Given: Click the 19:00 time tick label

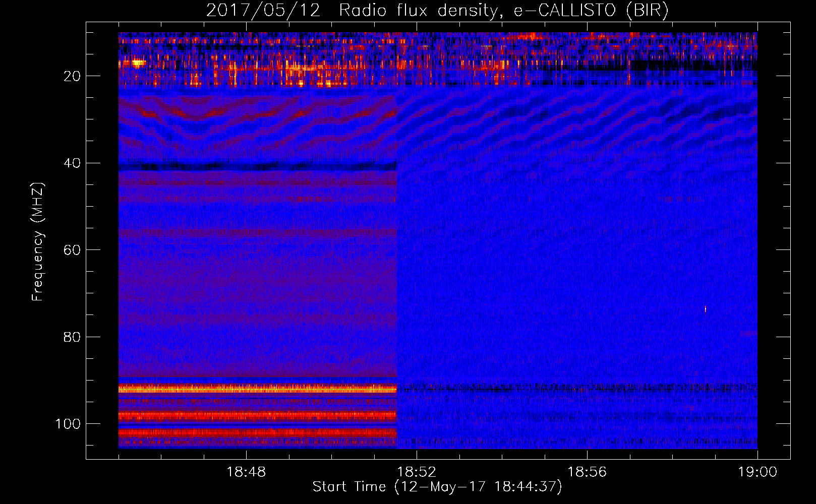Looking at the screenshot, I should [757, 472].
